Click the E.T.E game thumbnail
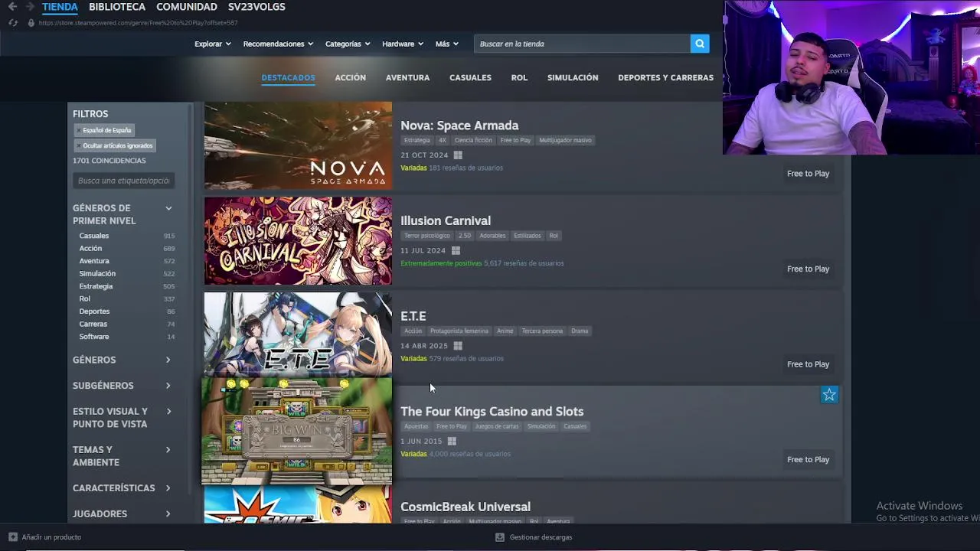The image size is (980, 551). click(x=298, y=334)
